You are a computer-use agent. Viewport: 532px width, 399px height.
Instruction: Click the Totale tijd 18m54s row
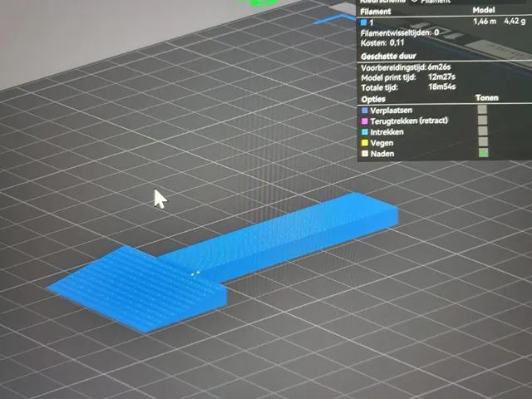pos(408,87)
